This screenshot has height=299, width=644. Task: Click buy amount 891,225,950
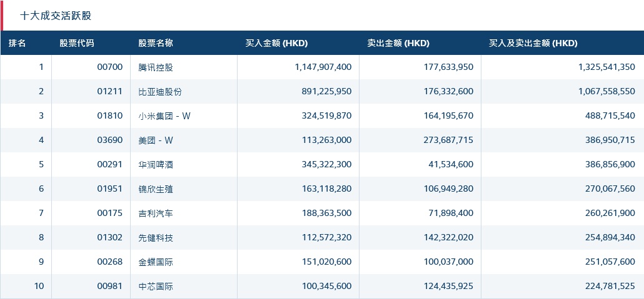tap(326, 91)
